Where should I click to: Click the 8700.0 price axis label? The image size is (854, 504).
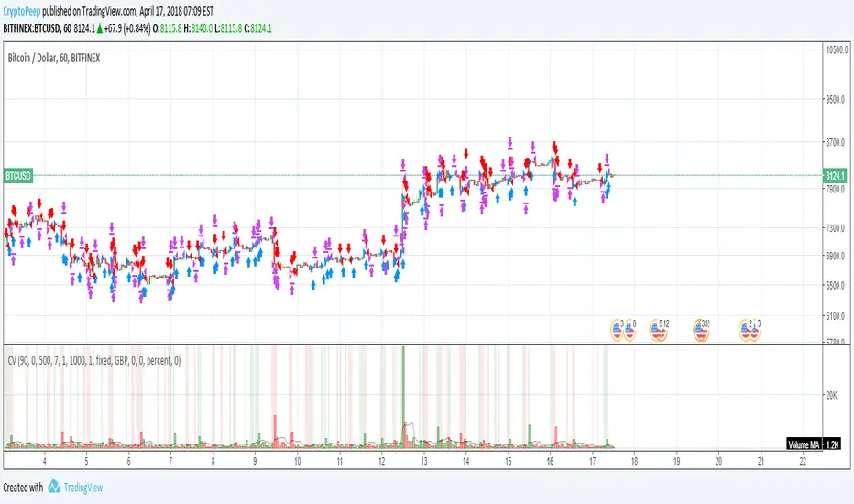(x=836, y=142)
